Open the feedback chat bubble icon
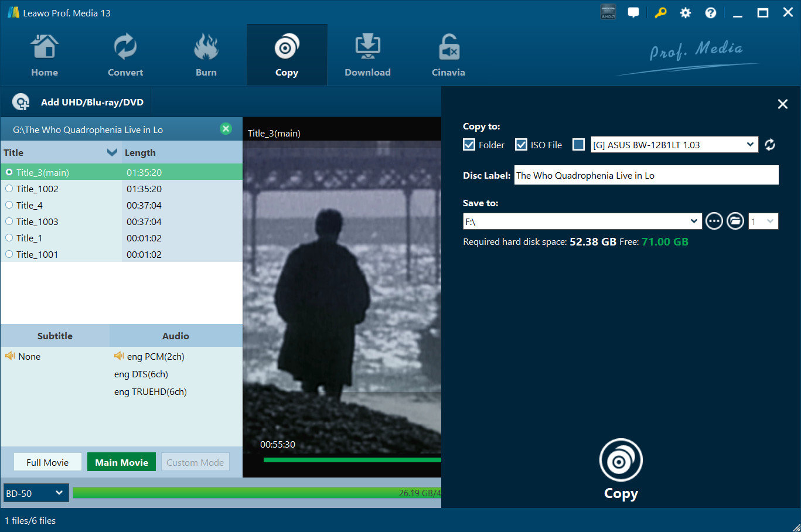 coord(633,12)
